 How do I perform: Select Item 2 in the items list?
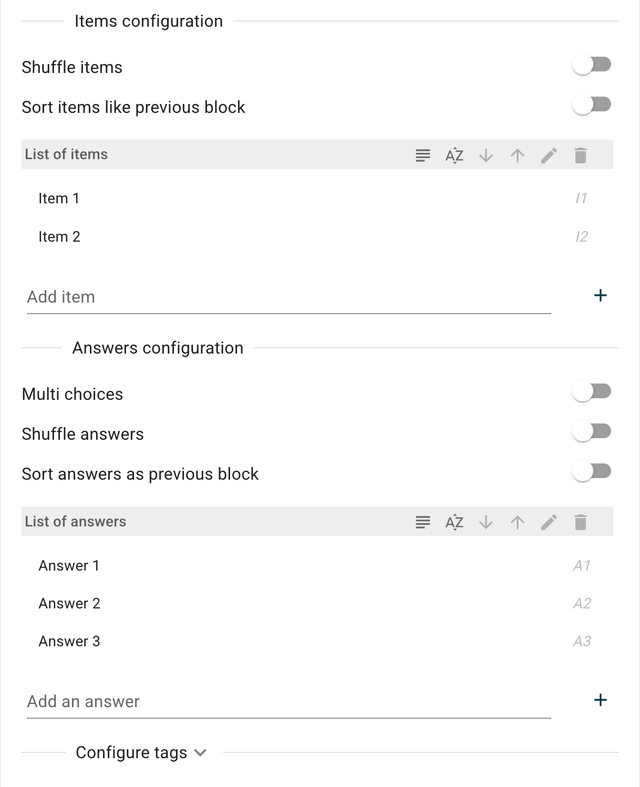point(60,237)
